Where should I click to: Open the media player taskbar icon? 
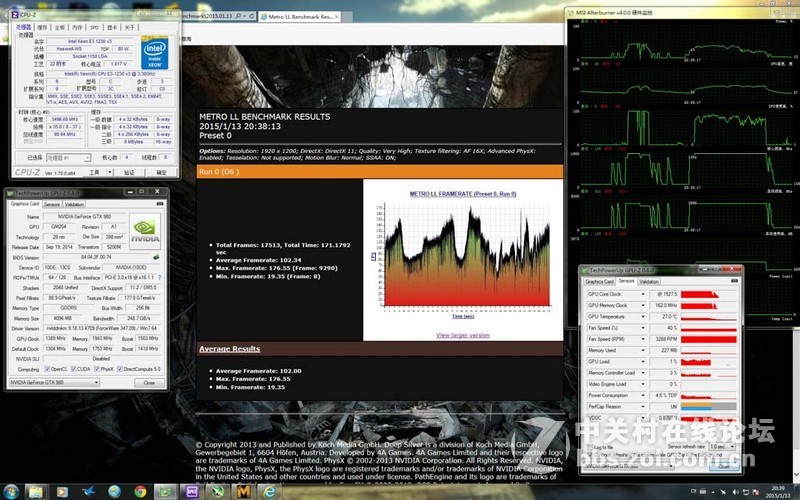[62, 492]
